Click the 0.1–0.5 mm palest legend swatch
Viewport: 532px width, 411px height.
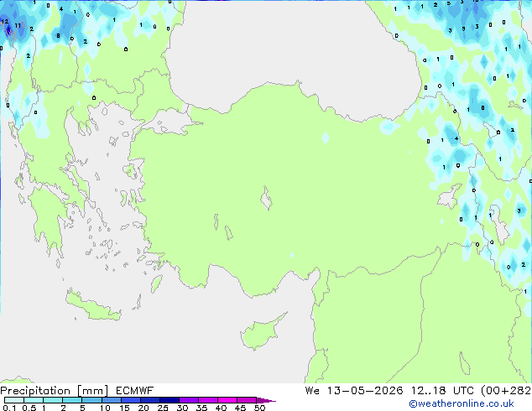click(14, 400)
